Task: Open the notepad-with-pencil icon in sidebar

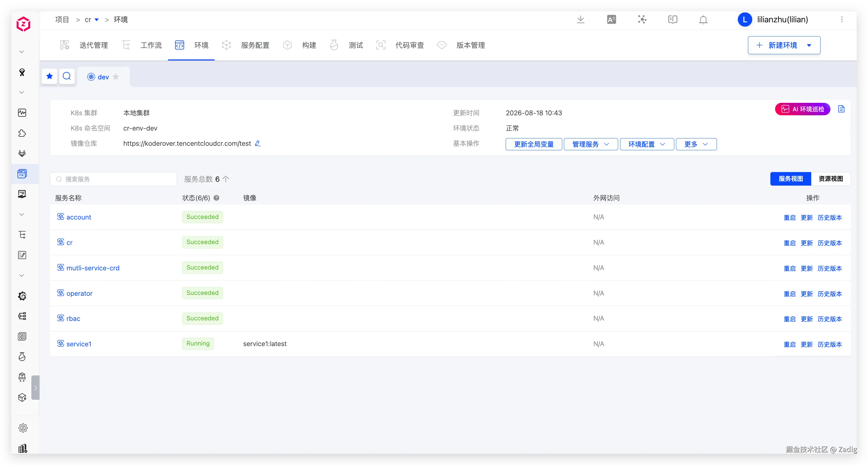Action: (22, 255)
